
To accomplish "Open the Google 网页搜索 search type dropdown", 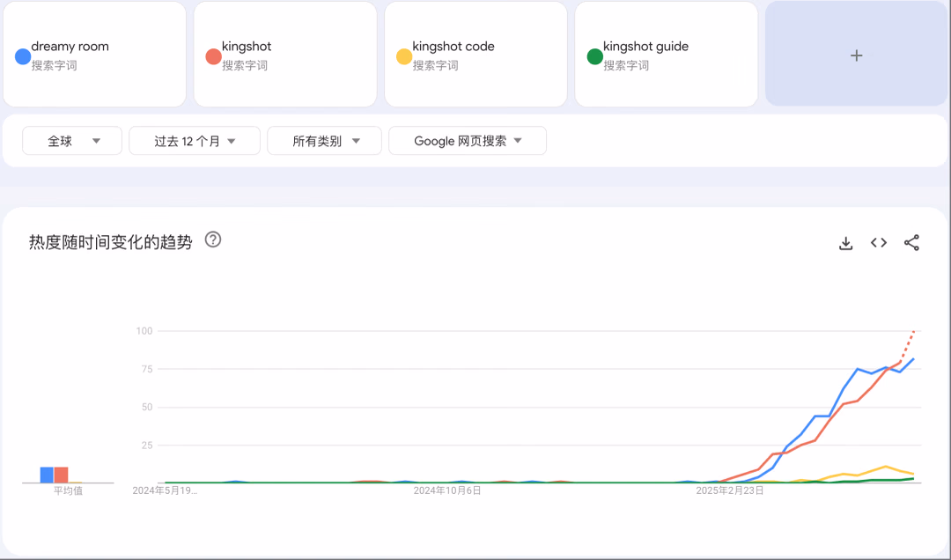I will (x=468, y=141).
